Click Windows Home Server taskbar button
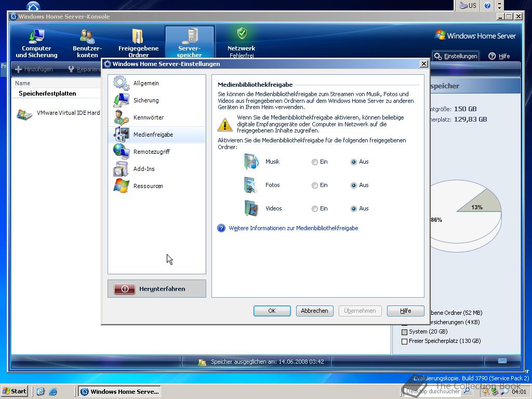Image resolution: width=532 pixels, height=399 pixels. [x=120, y=392]
